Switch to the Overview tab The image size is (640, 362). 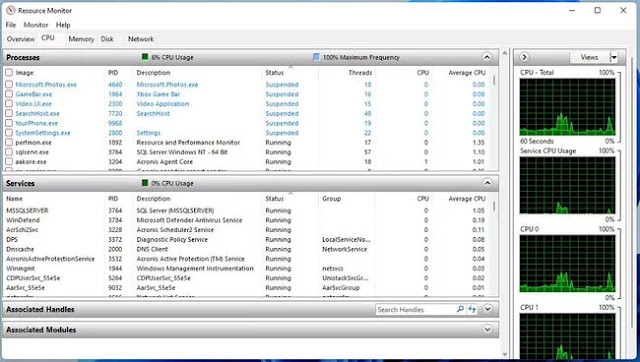pyautogui.click(x=20, y=39)
